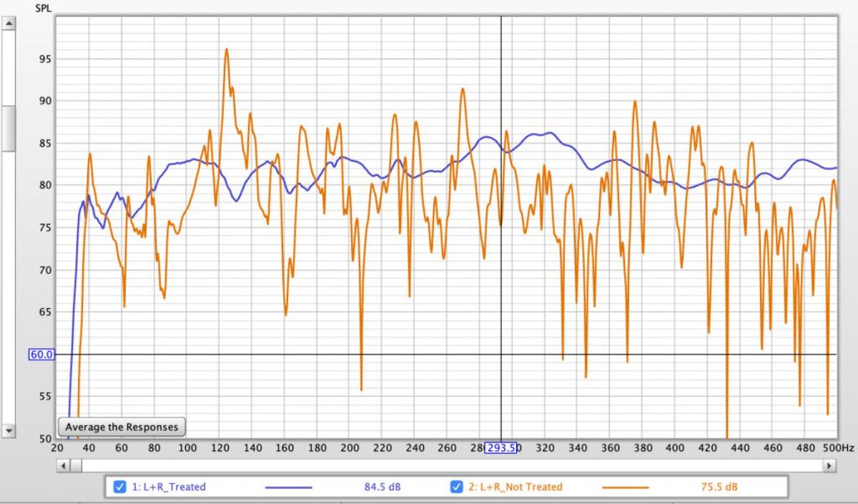This screenshot has width=858, height=504.
Task: Click the 60.0 SPL cursor value box
Action: [41, 355]
